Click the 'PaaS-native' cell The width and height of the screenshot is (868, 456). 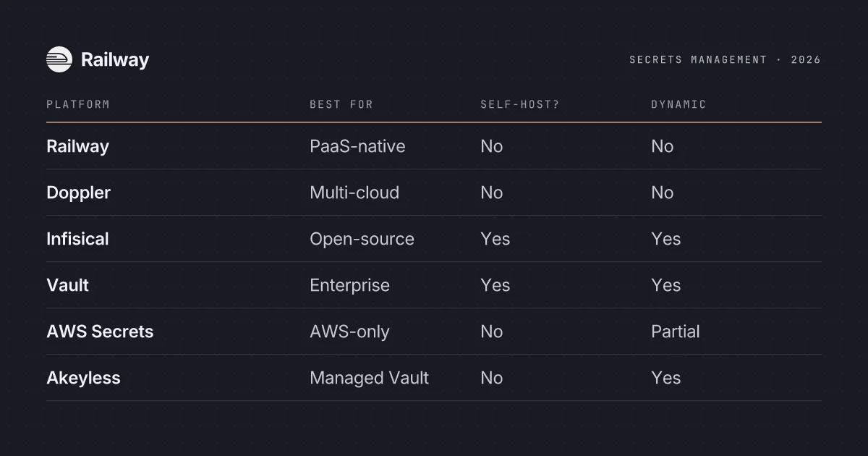point(357,146)
